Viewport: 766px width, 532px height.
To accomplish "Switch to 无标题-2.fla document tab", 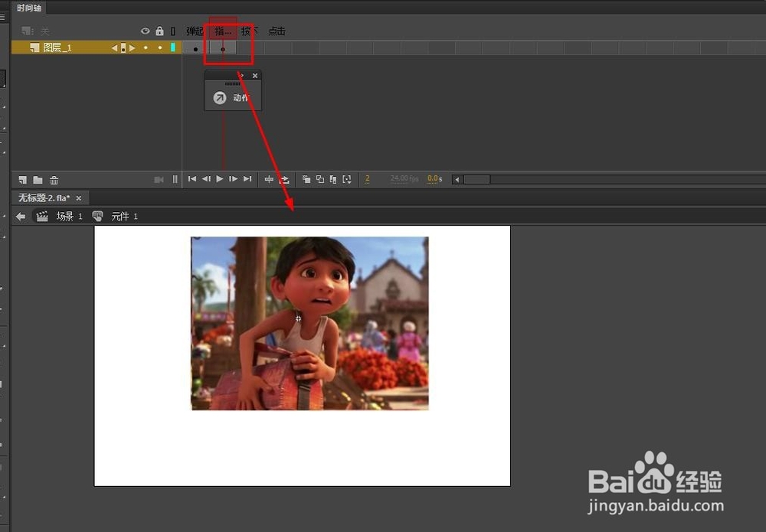I will [x=44, y=197].
